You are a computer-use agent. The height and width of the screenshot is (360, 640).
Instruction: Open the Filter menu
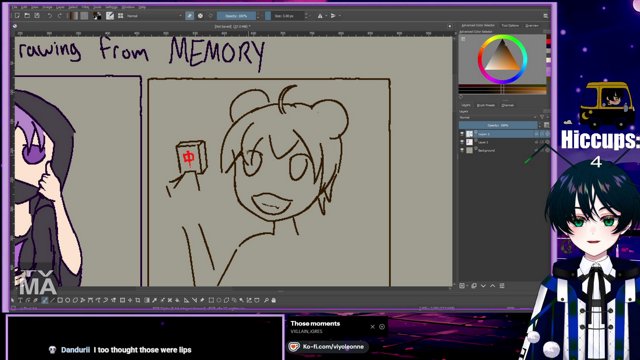85,7
